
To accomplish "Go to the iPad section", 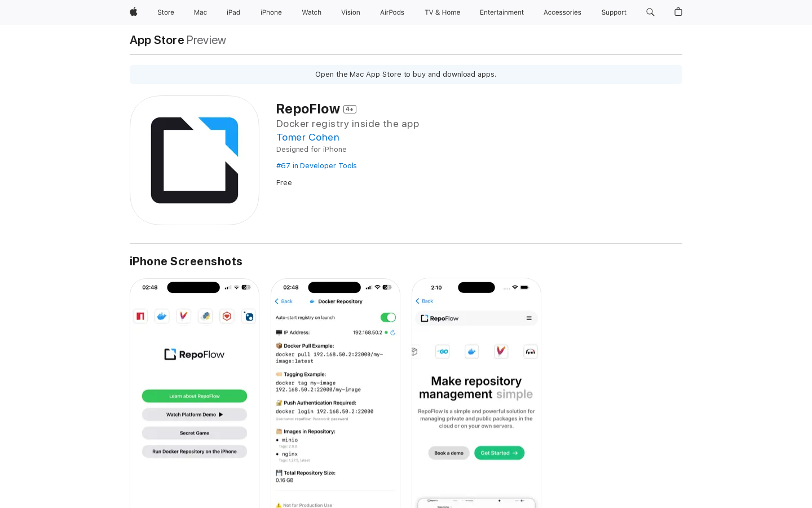I will click(x=233, y=12).
